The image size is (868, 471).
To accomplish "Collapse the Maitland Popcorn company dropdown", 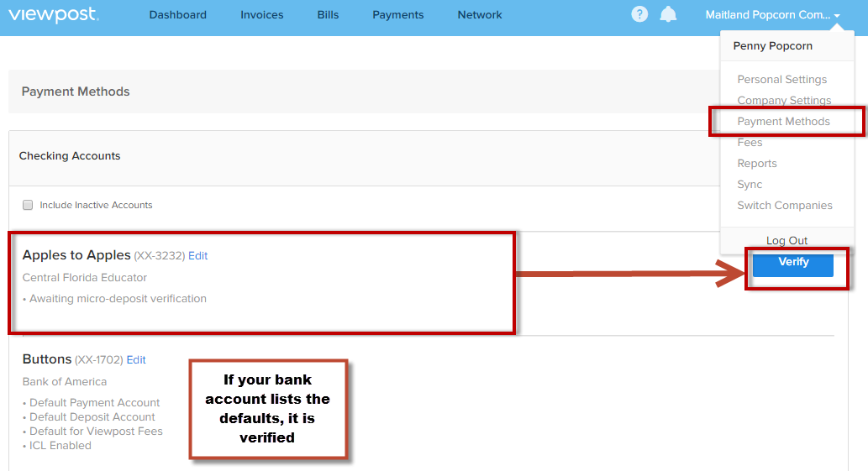I will [x=773, y=15].
